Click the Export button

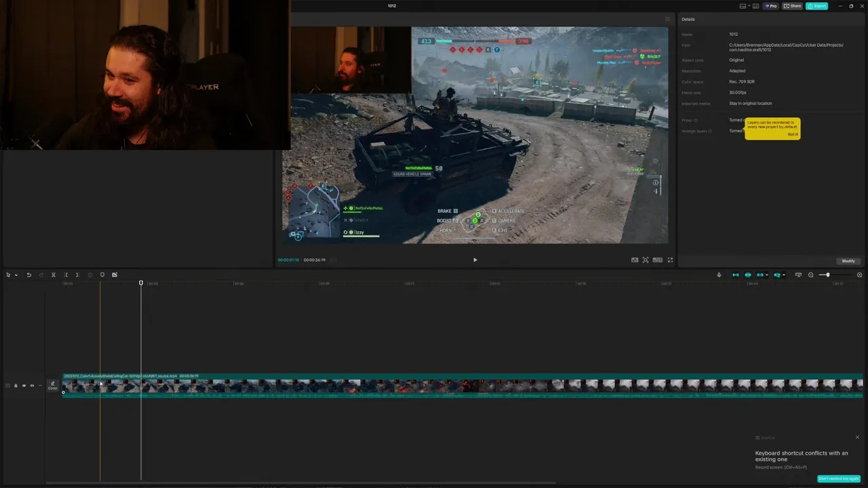(x=817, y=6)
